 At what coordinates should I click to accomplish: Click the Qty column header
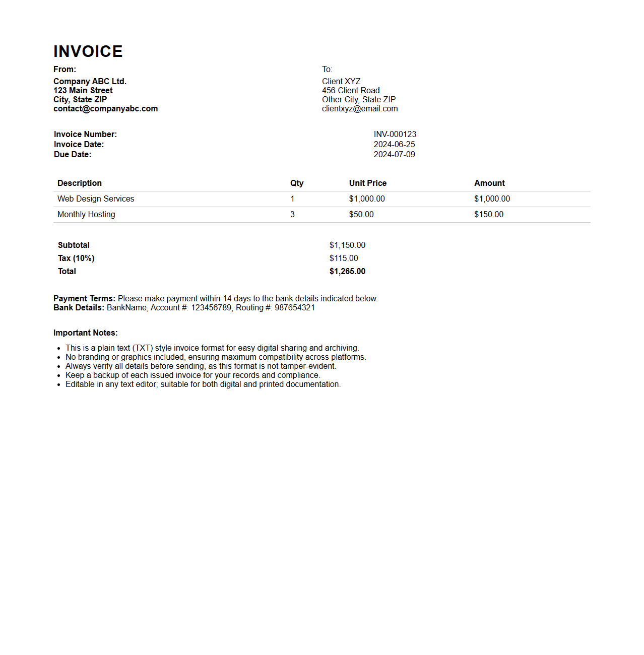point(296,183)
